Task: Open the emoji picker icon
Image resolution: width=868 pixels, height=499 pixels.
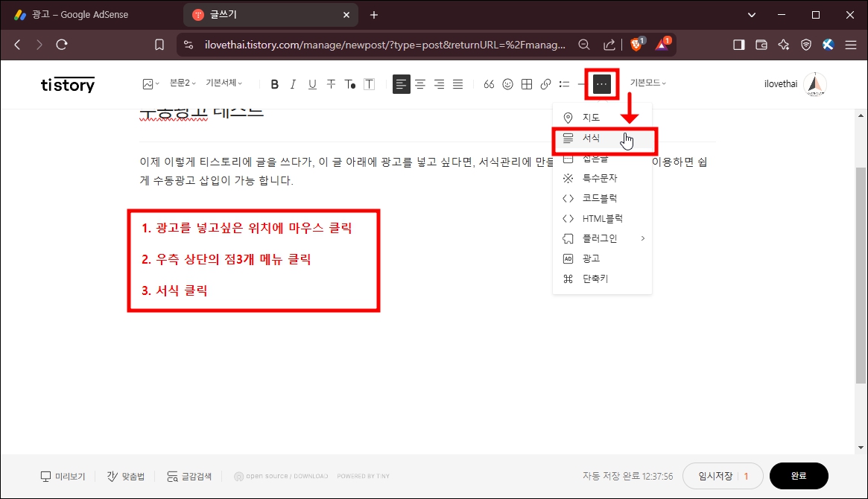Action: 507,84
